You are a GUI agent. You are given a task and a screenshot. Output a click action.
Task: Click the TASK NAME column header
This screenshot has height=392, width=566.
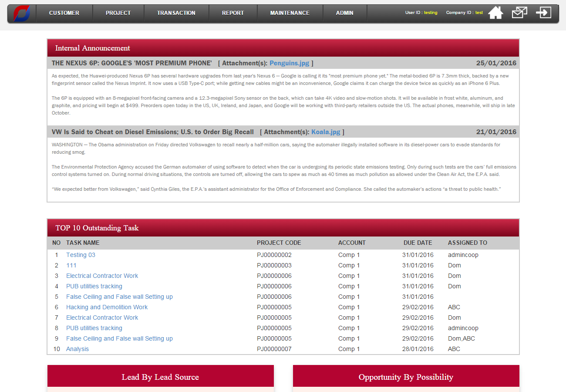click(83, 243)
